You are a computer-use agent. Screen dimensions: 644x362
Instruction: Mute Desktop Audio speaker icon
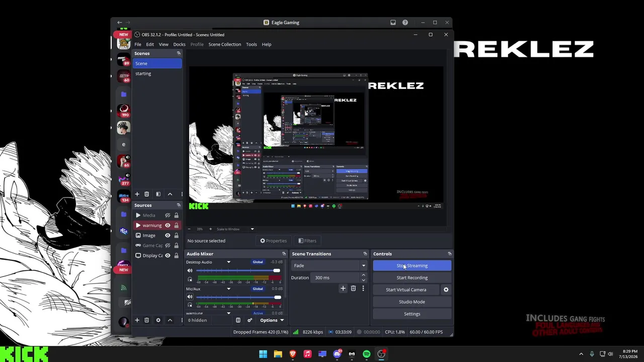tap(190, 271)
